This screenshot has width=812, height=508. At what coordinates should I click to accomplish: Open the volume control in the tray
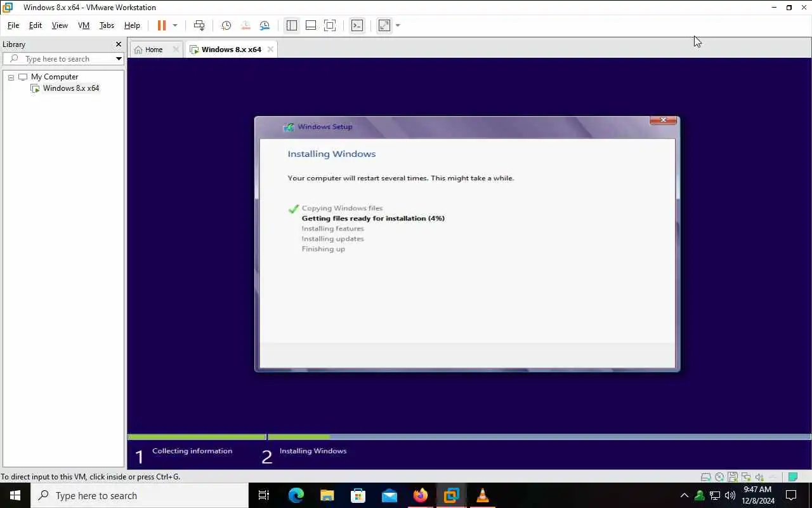[x=730, y=495]
